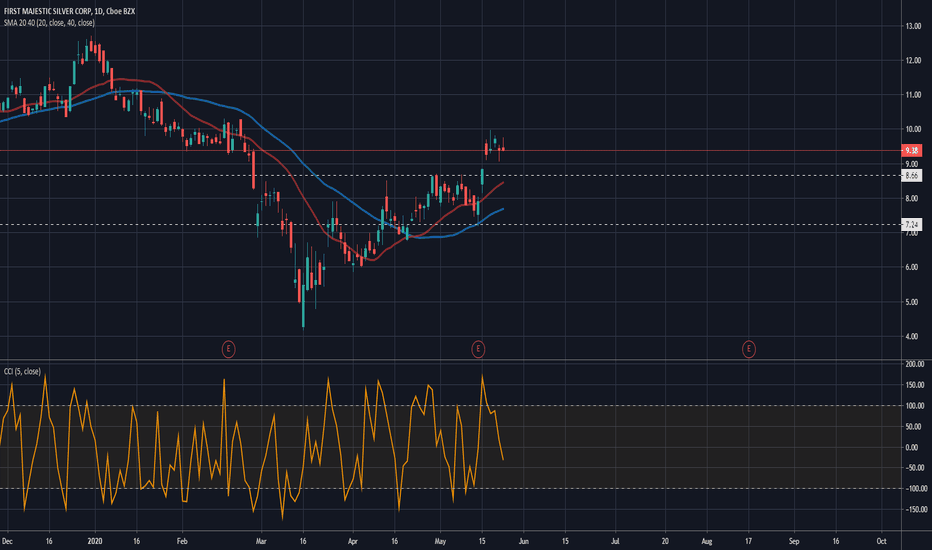The height and width of the screenshot is (550, 932).
Task: Click the Feb label on time axis
Action: click(182, 542)
